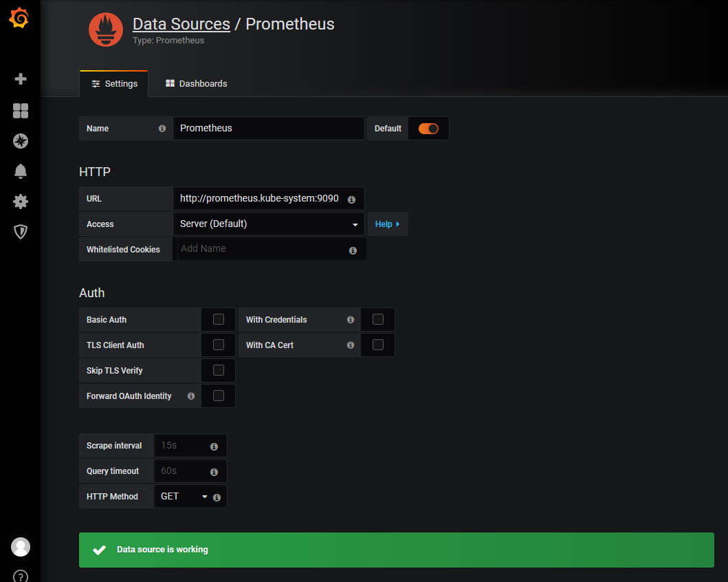Click the 'Whitelisted Cookies' label
728x582 pixels.
click(x=123, y=250)
